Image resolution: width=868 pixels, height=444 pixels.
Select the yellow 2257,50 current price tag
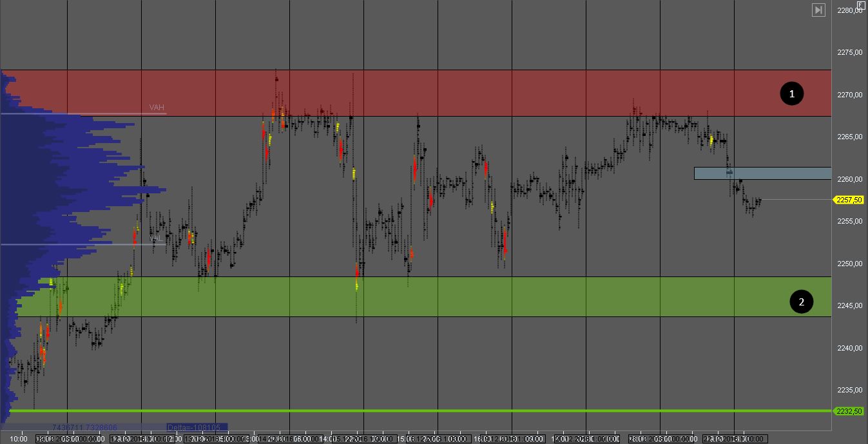tap(849, 200)
